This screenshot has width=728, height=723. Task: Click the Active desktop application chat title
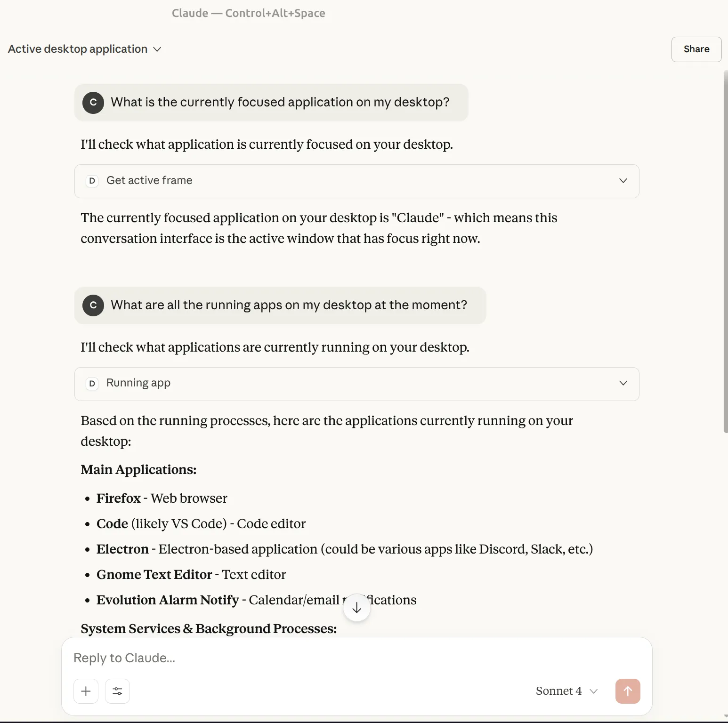click(x=78, y=49)
